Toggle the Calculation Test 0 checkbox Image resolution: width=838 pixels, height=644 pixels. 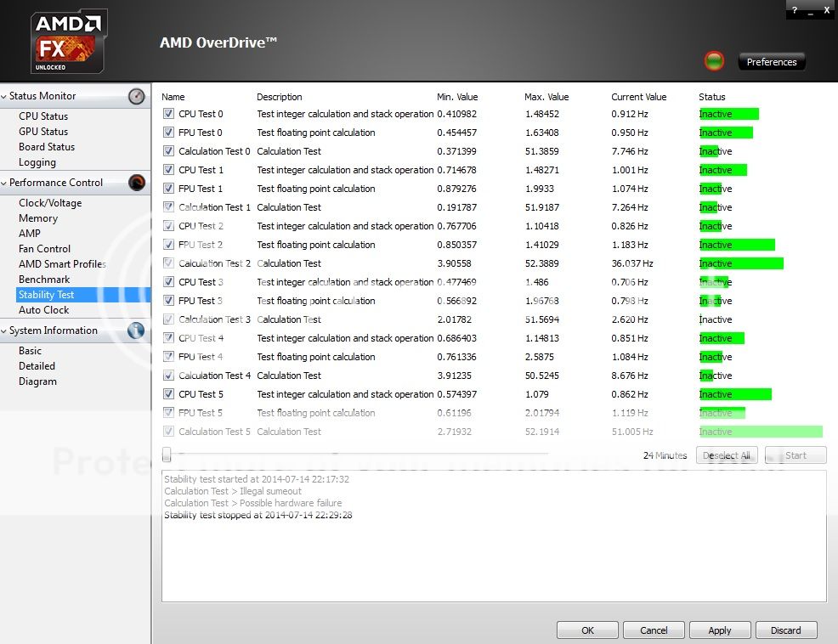[168, 151]
